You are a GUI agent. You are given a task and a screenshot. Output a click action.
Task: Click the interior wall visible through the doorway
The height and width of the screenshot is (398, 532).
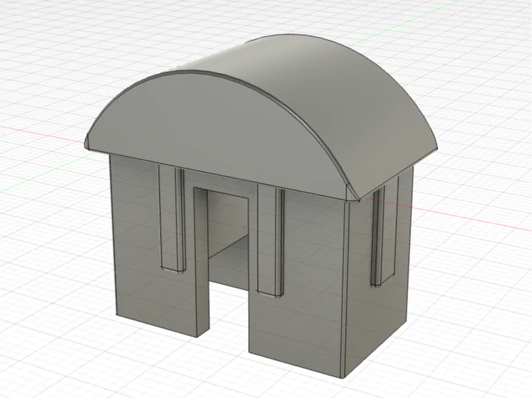coord(228,221)
